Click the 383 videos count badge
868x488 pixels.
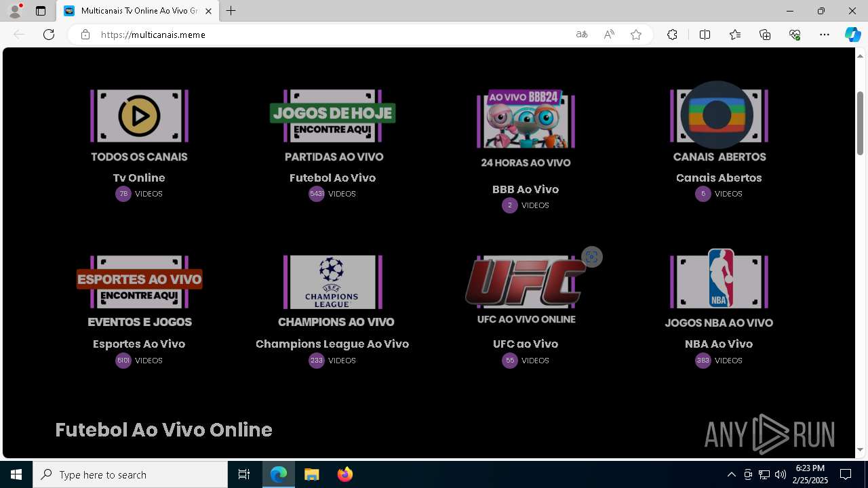(703, 361)
